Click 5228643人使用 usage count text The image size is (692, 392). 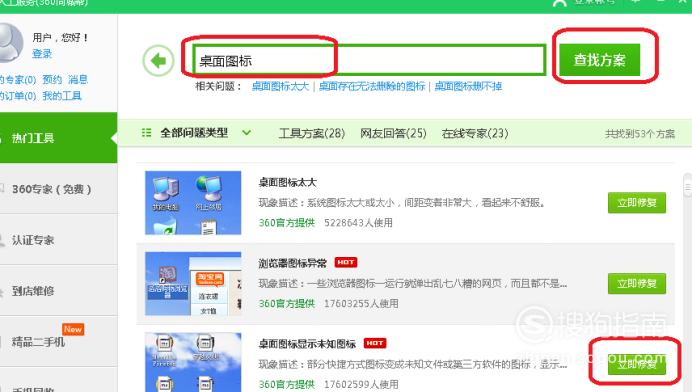[x=358, y=222]
